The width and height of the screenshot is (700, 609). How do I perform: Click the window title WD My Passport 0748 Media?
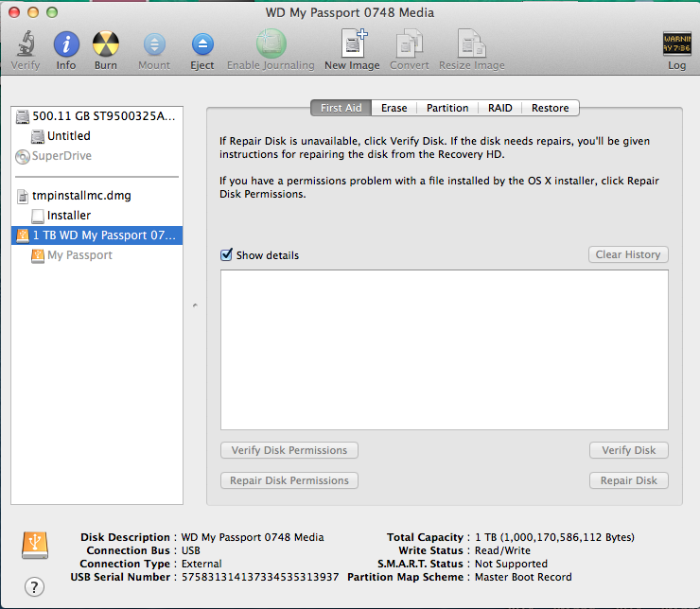350,12
